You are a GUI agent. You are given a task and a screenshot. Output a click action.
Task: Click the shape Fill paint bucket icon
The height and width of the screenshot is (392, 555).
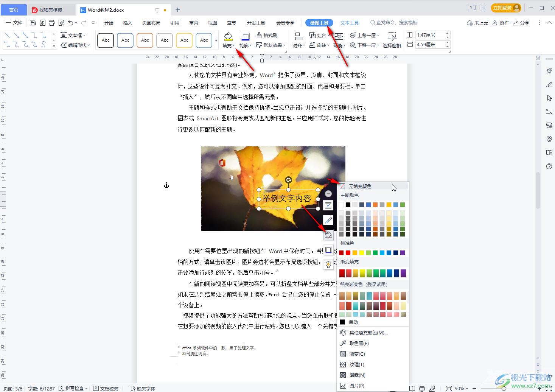click(228, 37)
